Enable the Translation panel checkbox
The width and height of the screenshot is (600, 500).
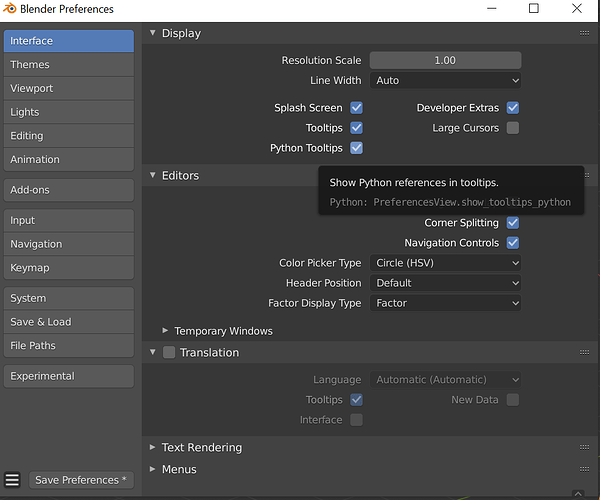click(x=169, y=352)
